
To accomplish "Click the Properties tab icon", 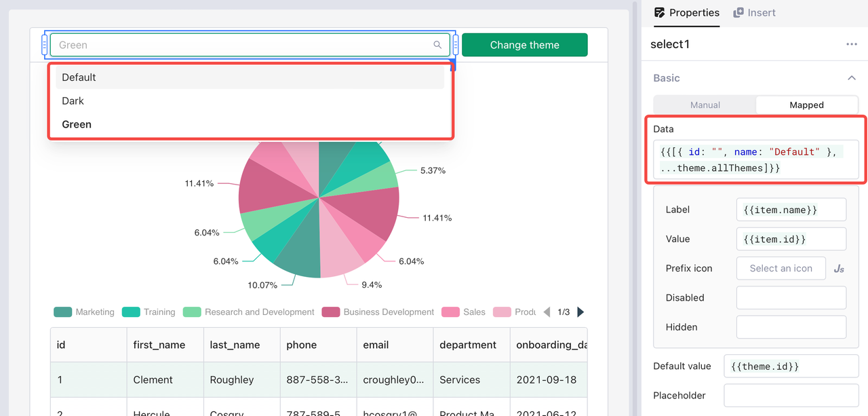I will pos(659,12).
